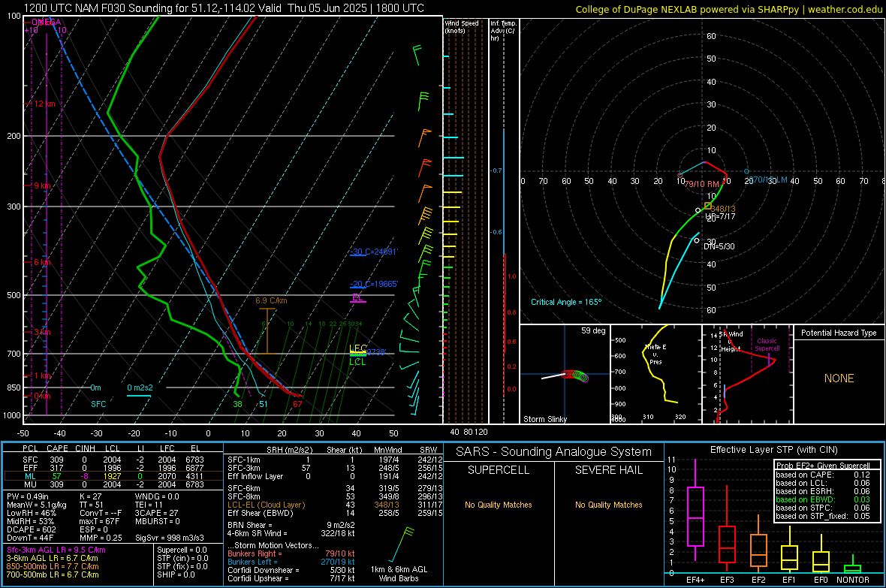Viewport: 886px width, 588px height.
Task: Click the Storm Slinky panel label
Action: (544, 419)
